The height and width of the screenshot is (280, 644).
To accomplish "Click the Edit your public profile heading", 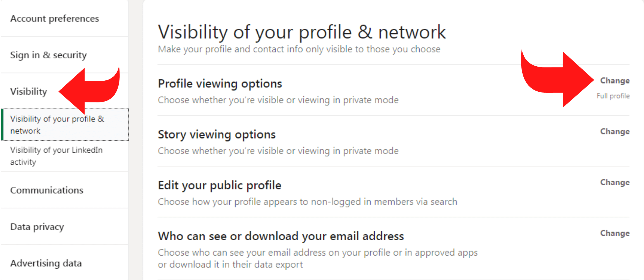I will coord(219,185).
